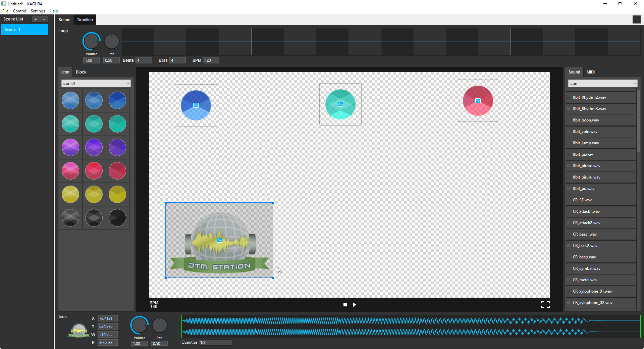Start playback with the play button

[355, 305]
